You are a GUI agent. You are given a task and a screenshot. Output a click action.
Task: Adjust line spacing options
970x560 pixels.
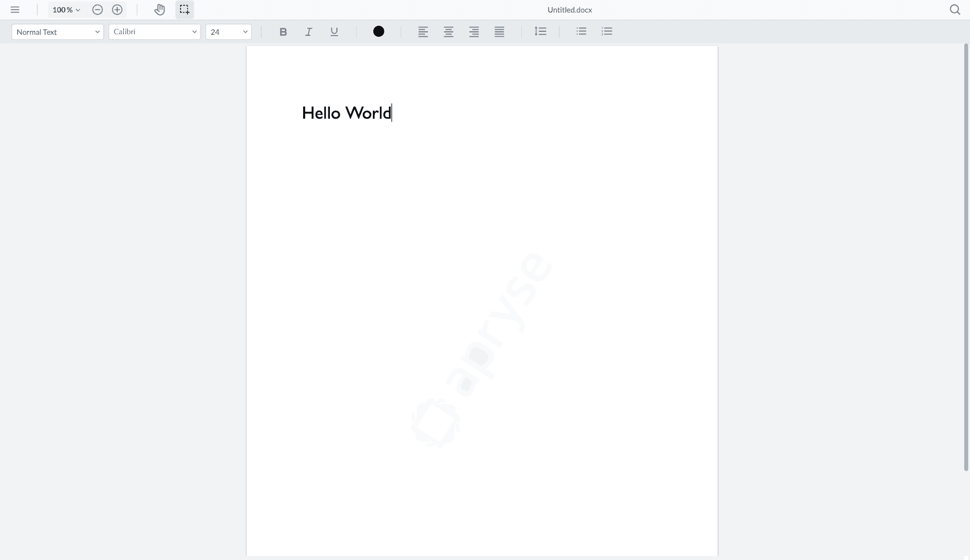[541, 31]
